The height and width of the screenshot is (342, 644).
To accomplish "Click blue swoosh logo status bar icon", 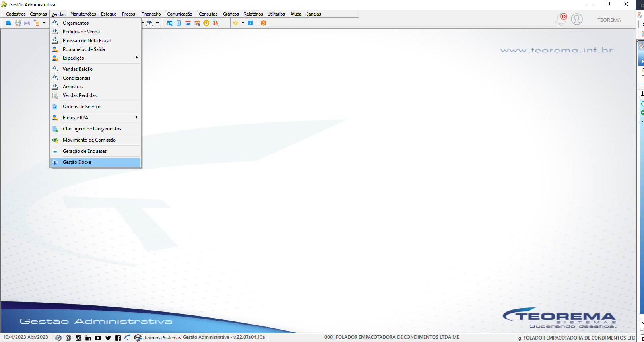I will tap(127, 338).
